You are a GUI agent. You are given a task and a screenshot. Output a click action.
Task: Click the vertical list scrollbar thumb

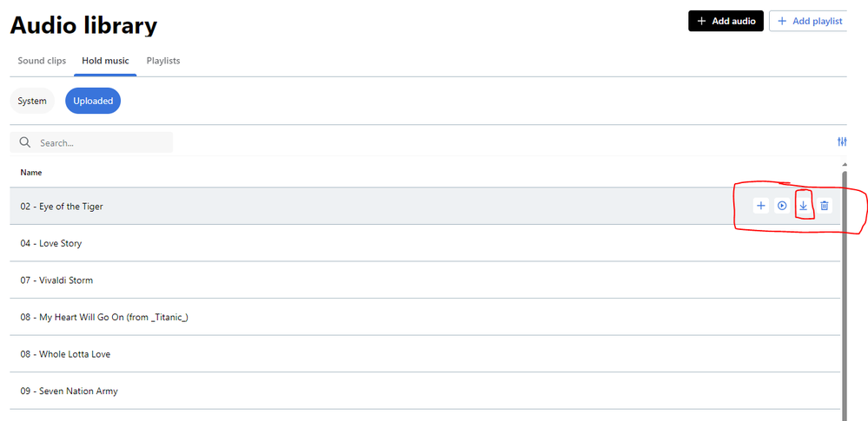pos(845,296)
